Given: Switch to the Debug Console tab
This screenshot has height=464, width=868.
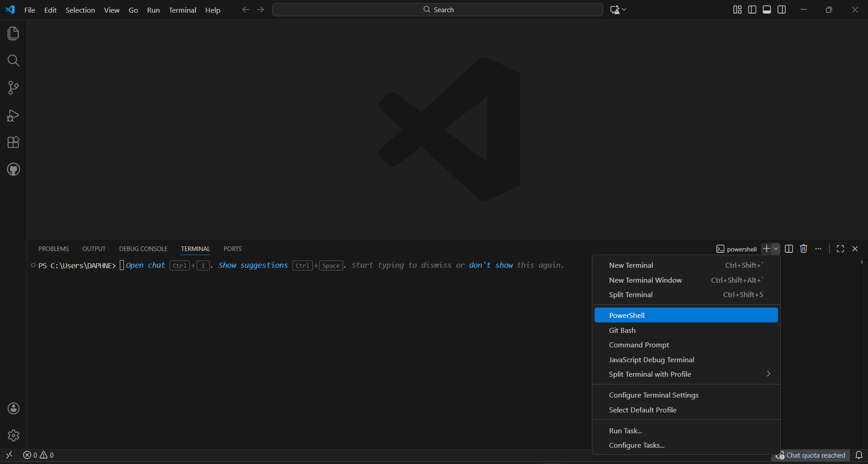Looking at the screenshot, I should click(x=143, y=249).
